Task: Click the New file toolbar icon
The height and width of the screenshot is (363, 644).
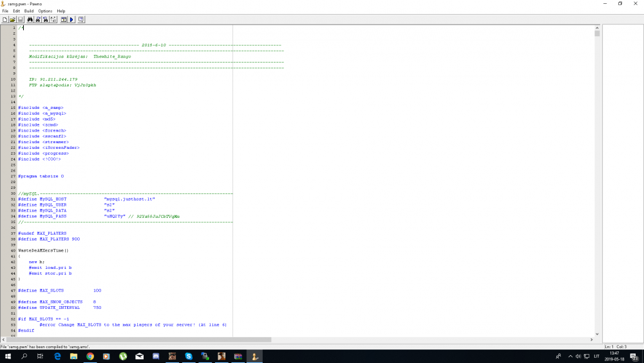Action: click(5, 19)
